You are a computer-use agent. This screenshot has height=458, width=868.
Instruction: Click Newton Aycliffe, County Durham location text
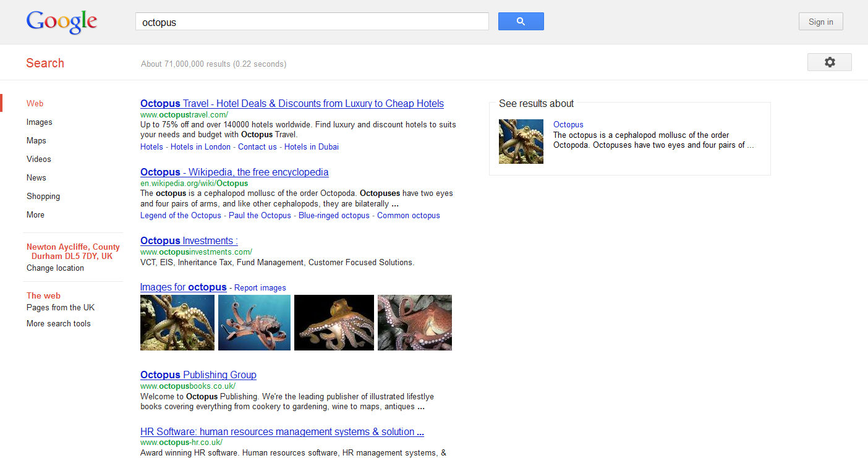pos(73,252)
